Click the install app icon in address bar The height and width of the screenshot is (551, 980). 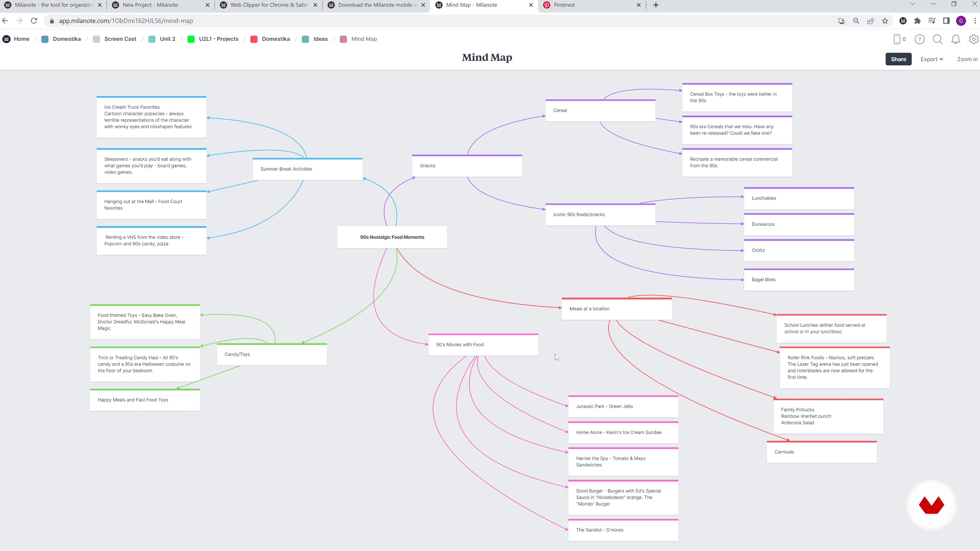841,21
